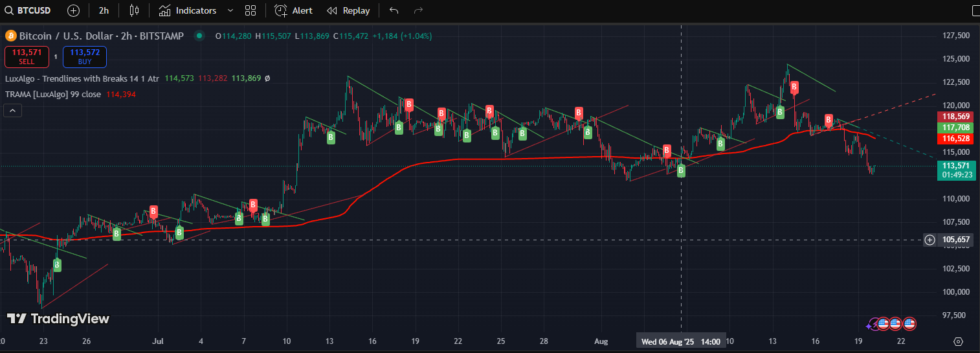Click the open price O114,280
The width and height of the screenshot is (980, 353).
(233, 36)
